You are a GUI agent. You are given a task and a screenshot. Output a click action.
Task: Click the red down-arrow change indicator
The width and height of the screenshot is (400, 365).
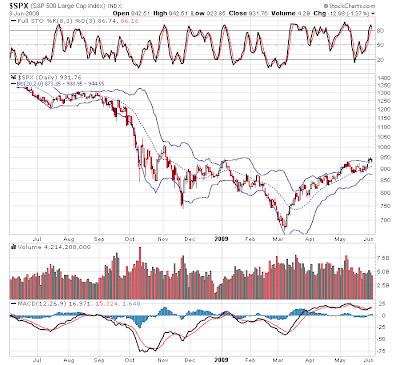(x=373, y=14)
